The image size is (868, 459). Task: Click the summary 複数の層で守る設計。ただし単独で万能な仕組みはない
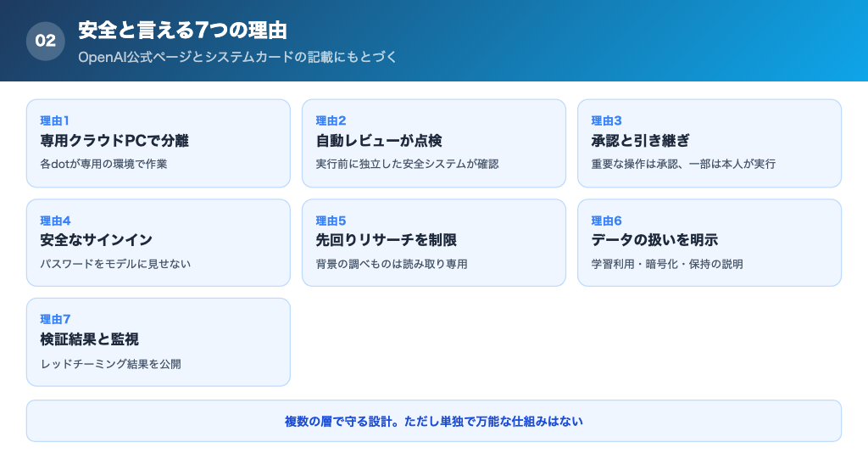tap(434, 422)
